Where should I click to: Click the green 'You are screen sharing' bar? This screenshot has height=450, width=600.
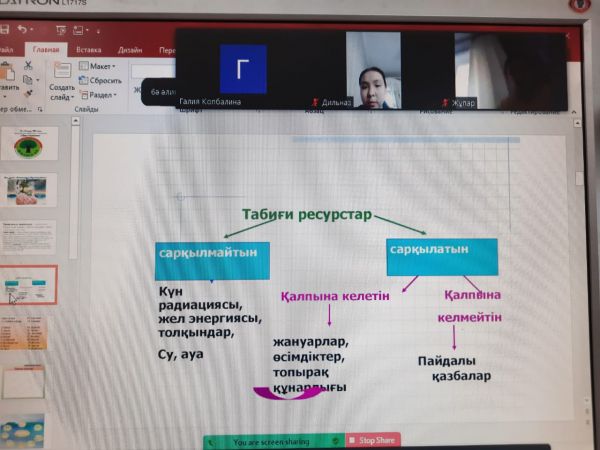coord(272,440)
